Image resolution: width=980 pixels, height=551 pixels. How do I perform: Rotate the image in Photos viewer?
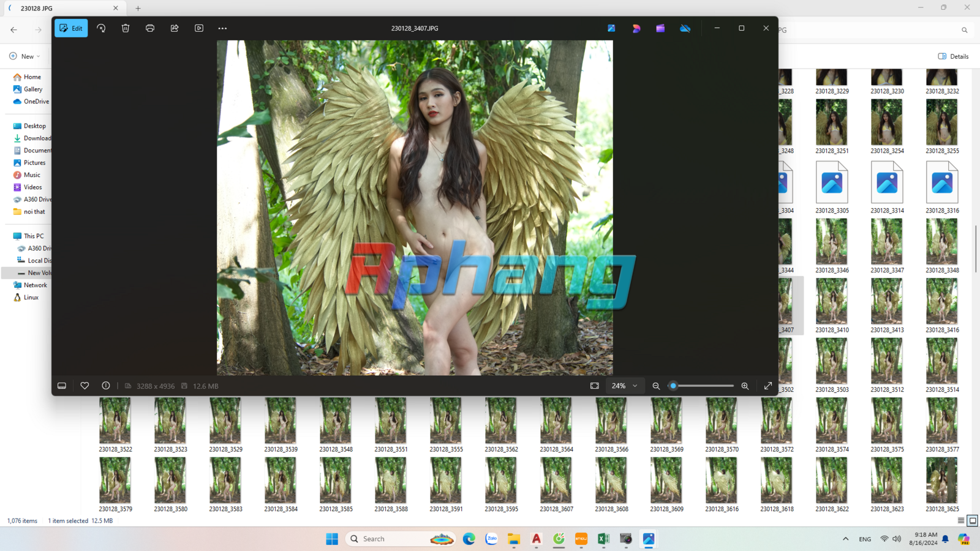[101, 28]
